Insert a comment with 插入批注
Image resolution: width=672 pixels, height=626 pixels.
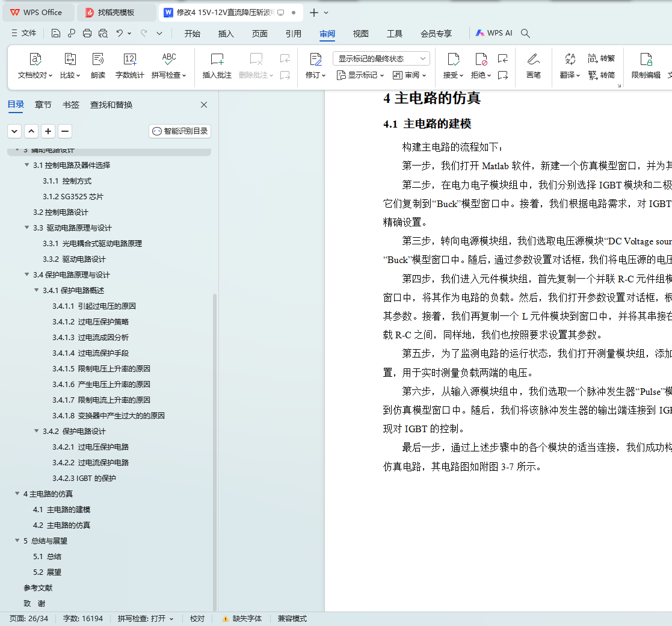tap(217, 65)
